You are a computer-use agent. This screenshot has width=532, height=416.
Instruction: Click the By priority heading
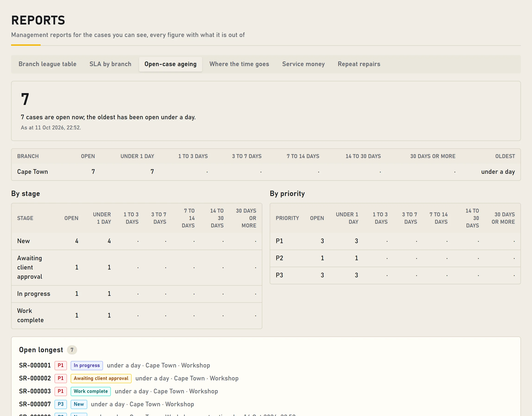click(x=287, y=194)
